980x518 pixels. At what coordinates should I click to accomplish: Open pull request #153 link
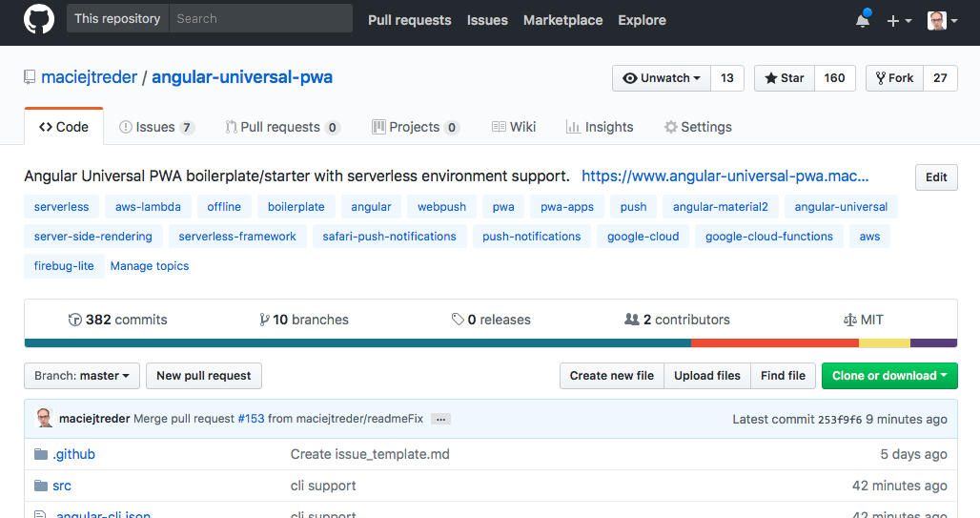click(x=252, y=419)
